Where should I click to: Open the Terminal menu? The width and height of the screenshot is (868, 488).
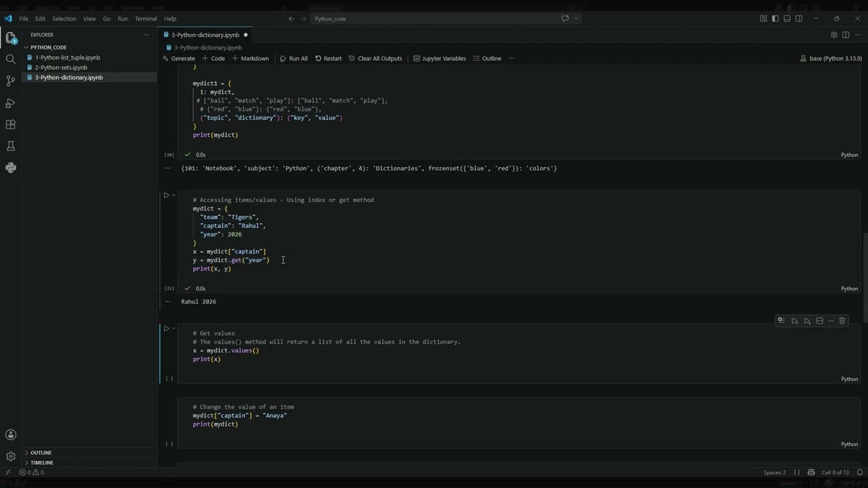tap(146, 19)
